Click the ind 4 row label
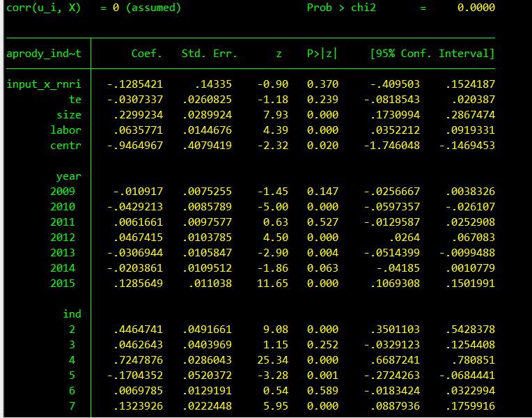The width and height of the screenshot is (532, 418). (x=72, y=360)
